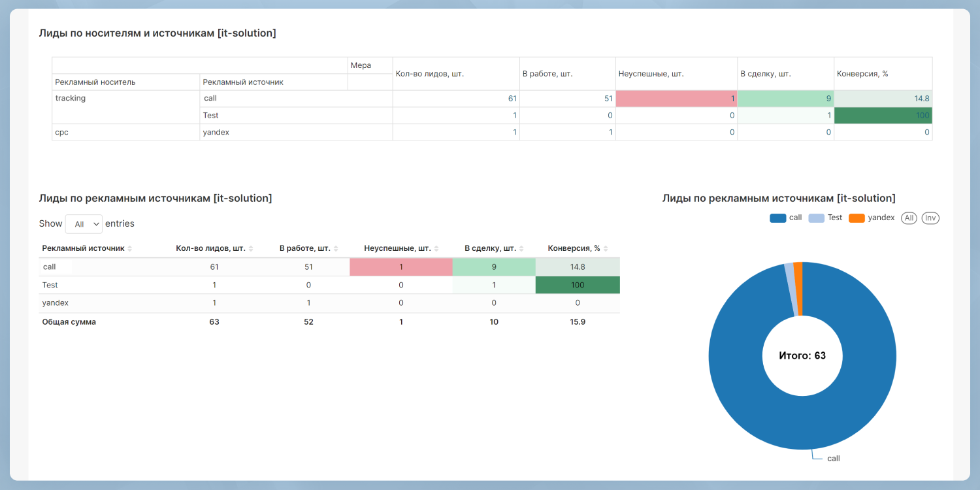Image resolution: width=980 pixels, height=490 pixels.
Task: Select 'tracking' row header in pivot table
Action: tap(71, 99)
